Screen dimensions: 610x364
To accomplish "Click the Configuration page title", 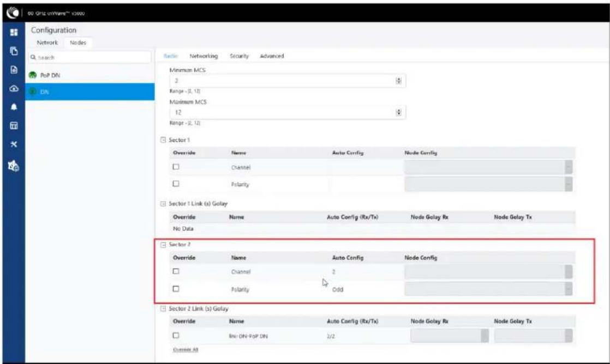I will (x=53, y=30).
